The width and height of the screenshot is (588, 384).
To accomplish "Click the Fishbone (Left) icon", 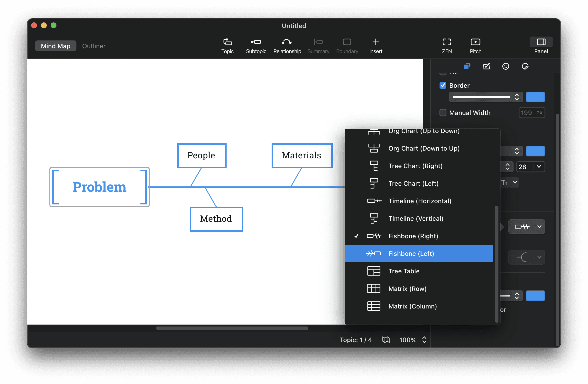I will [374, 254].
